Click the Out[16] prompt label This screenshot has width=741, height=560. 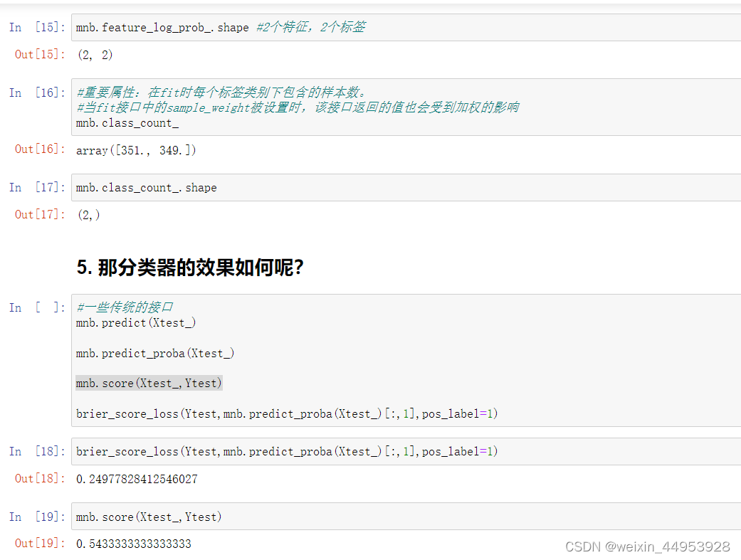point(40,149)
